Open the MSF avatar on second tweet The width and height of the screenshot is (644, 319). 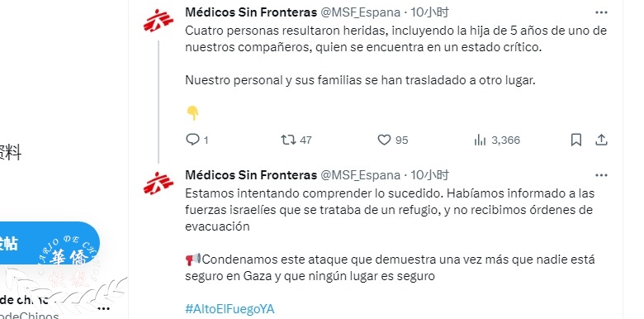159,183
